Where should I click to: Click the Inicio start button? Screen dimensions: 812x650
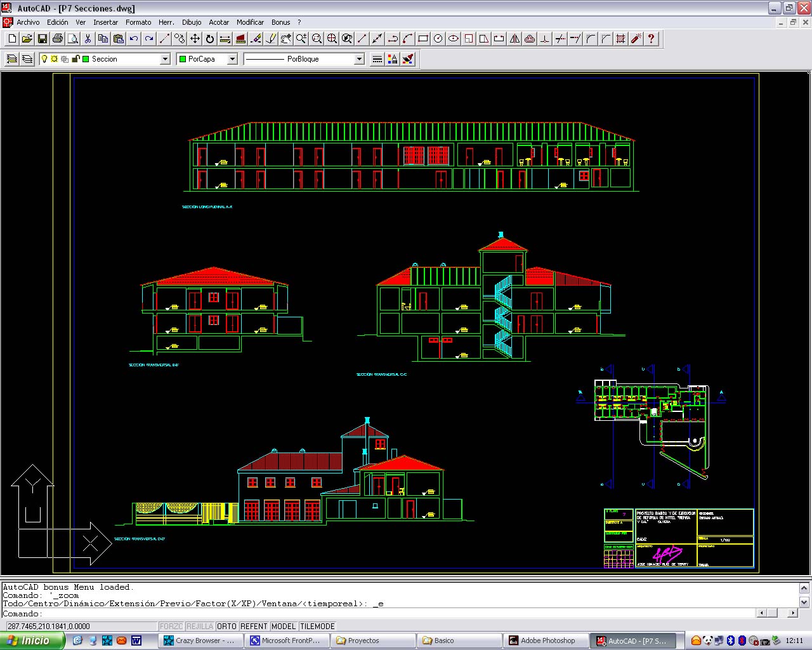click(32, 640)
